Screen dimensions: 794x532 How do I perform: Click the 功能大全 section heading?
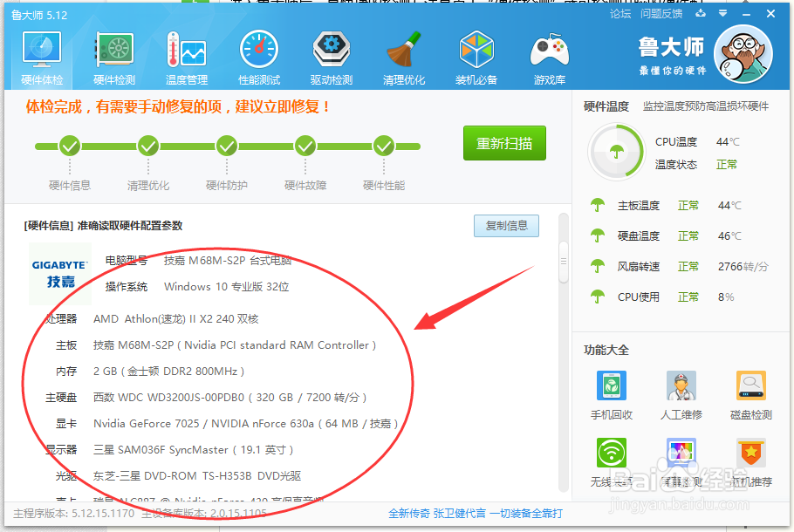606,351
